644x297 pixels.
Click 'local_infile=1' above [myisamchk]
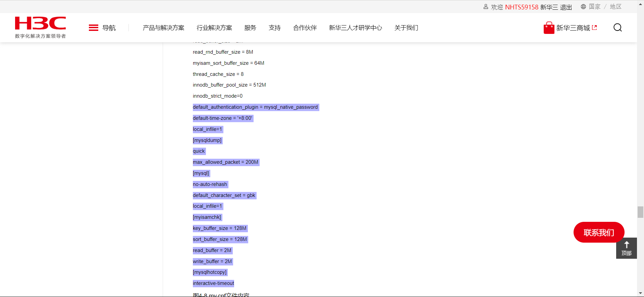click(x=207, y=206)
